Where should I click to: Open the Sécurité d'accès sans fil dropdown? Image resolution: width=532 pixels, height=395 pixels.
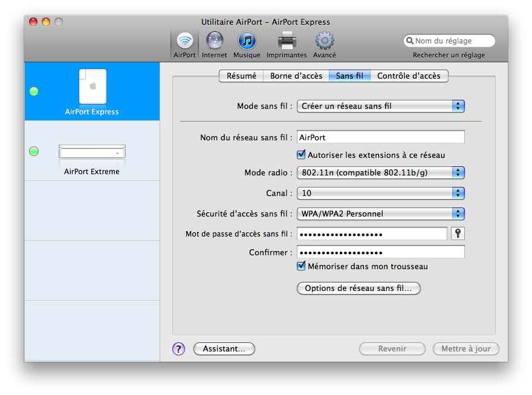(381, 214)
